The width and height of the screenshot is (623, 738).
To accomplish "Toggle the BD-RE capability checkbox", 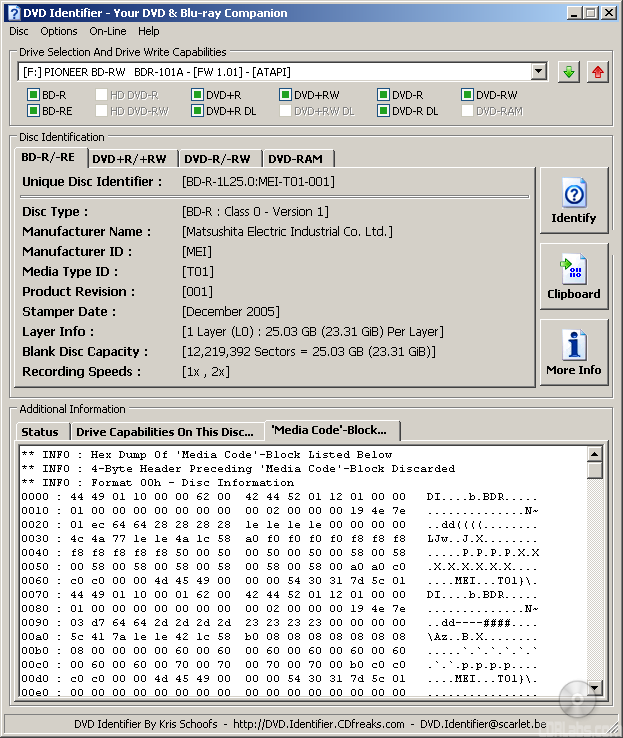I will (x=33, y=111).
